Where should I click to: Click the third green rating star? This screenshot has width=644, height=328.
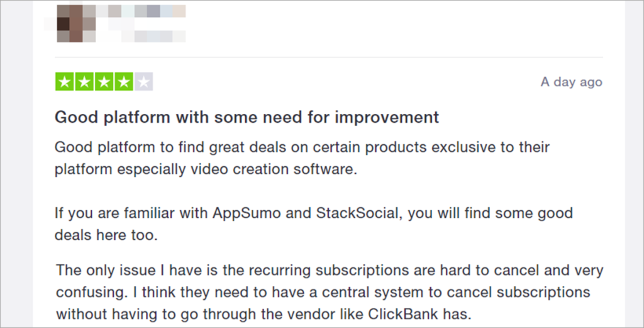click(104, 82)
